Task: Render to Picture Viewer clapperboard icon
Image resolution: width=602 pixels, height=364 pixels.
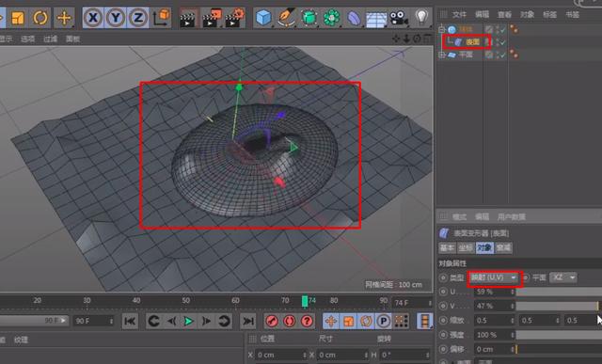Action: [212, 18]
